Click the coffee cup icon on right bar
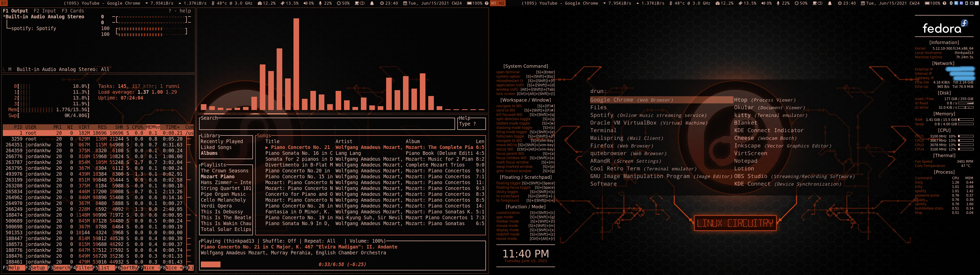 pyautogui.click(x=815, y=3)
